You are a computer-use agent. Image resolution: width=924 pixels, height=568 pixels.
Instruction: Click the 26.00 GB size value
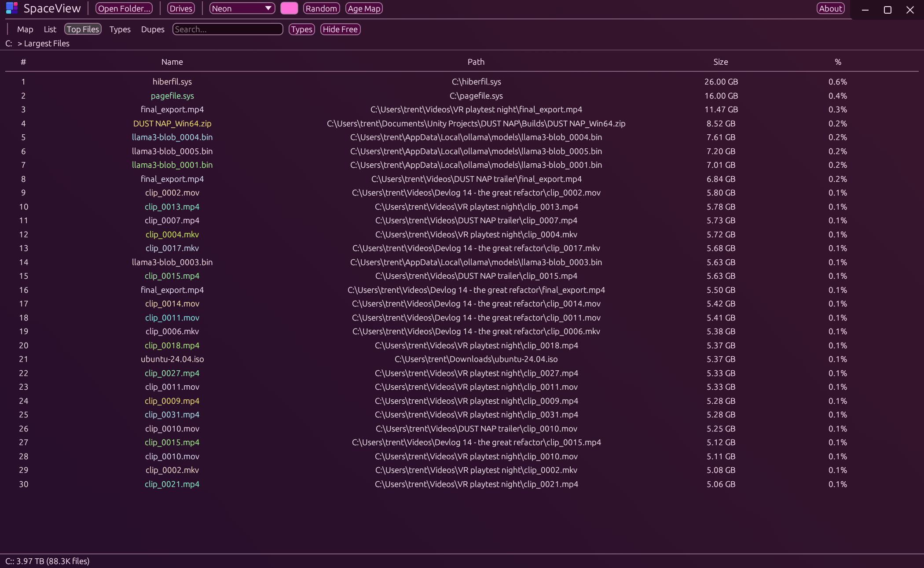(721, 81)
